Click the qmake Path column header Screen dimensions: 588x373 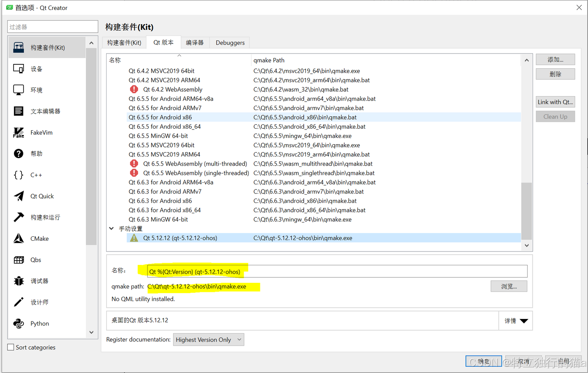tap(386, 60)
